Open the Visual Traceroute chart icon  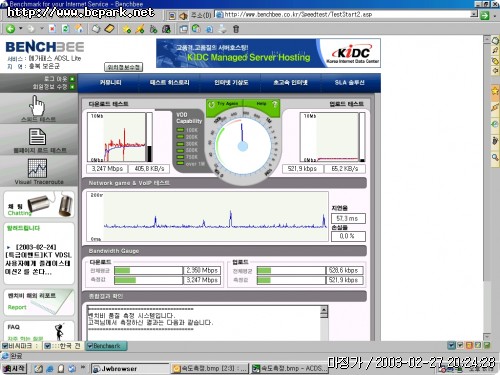click(37, 168)
